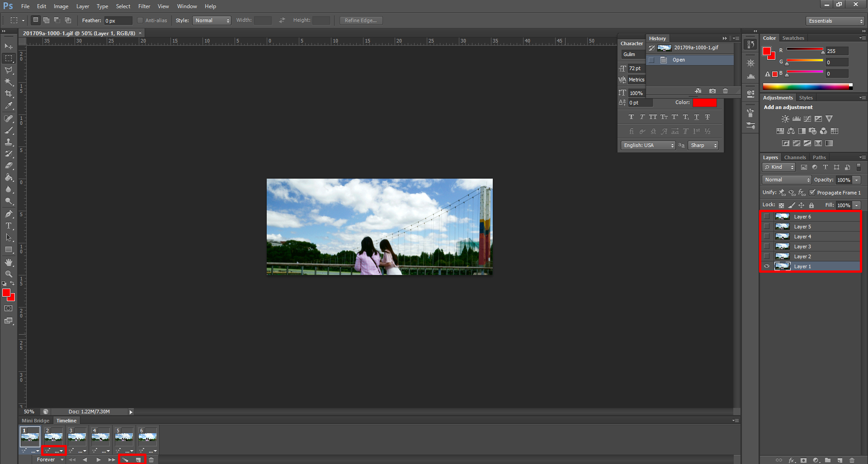Switch to the Channels tab
Viewport: 868px width, 464px height.
(795, 157)
